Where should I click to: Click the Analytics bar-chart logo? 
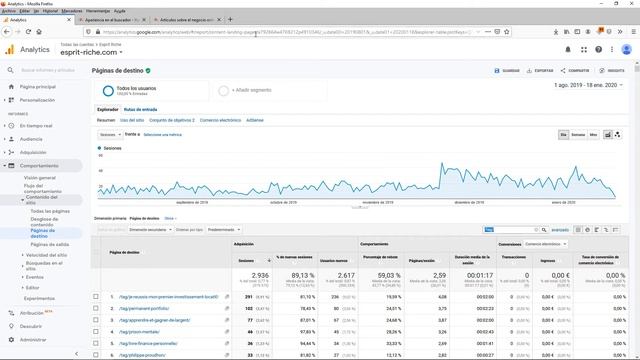(10, 50)
